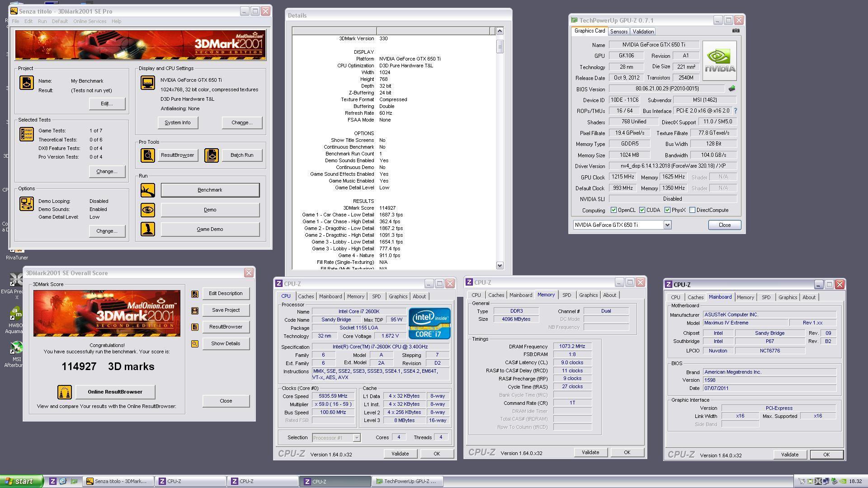Image resolution: width=868 pixels, height=488 pixels.
Task: Open the GPU selection dropdown in GPU-Z
Action: [x=667, y=225]
